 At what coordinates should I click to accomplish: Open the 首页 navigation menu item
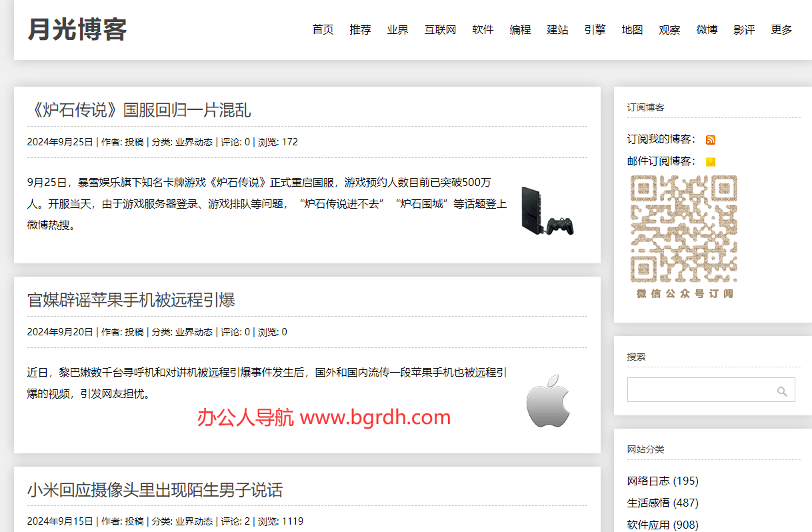(323, 30)
